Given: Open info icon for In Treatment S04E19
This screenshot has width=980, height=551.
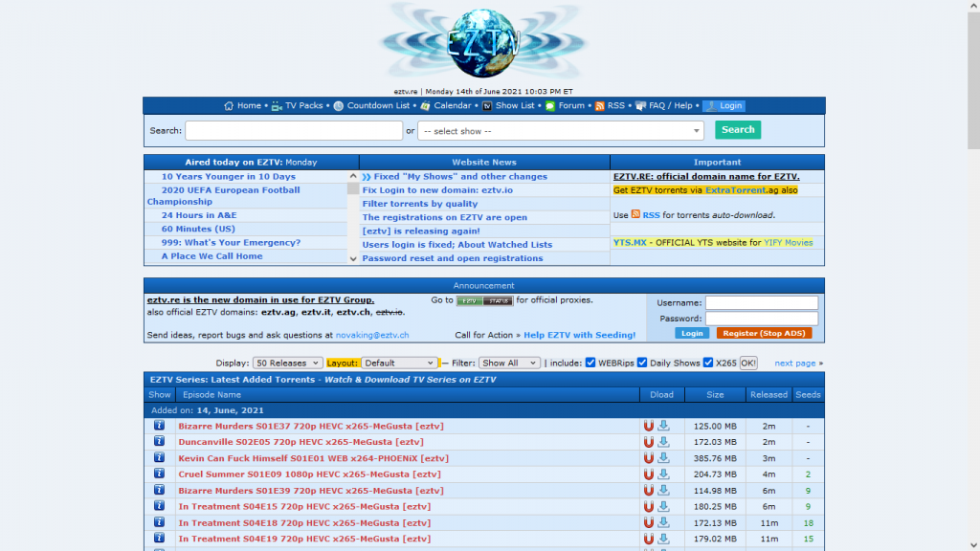Looking at the screenshot, I should click(160, 538).
